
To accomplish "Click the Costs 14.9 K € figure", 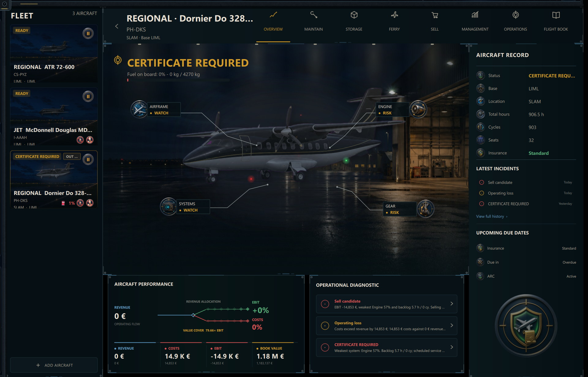I will pyautogui.click(x=177, y=356).
